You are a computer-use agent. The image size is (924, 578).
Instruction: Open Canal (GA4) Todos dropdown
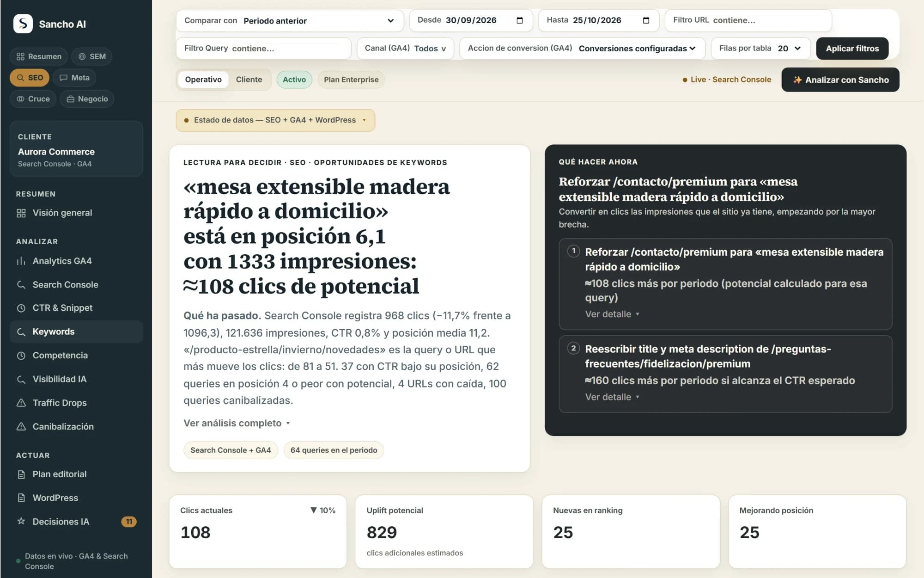coord(405,49)
